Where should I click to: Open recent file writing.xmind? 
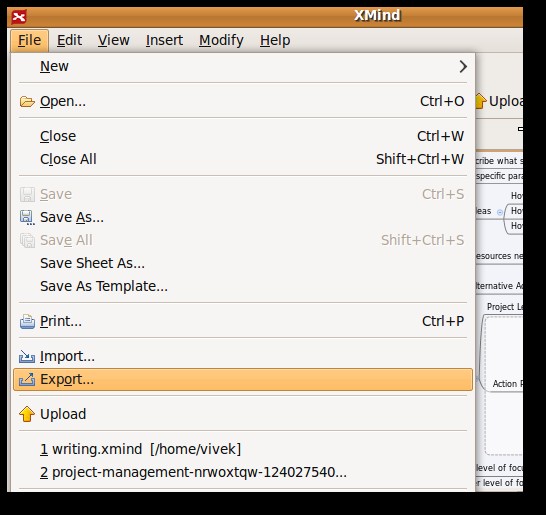click(x=243, y=449)
